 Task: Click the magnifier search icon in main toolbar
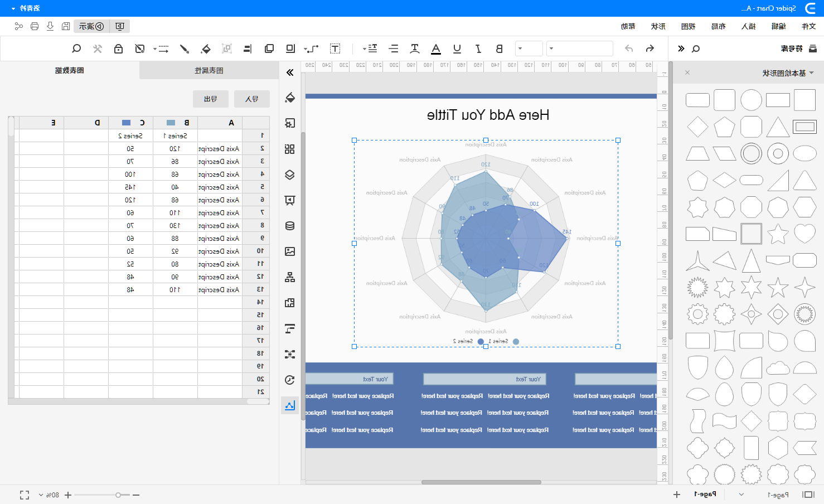[77, 49]
